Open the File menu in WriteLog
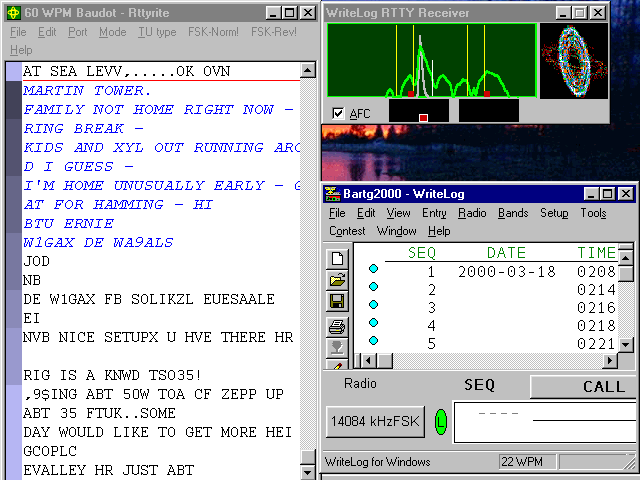The width and height of the screenshot is (640, 480). [337, 213]
